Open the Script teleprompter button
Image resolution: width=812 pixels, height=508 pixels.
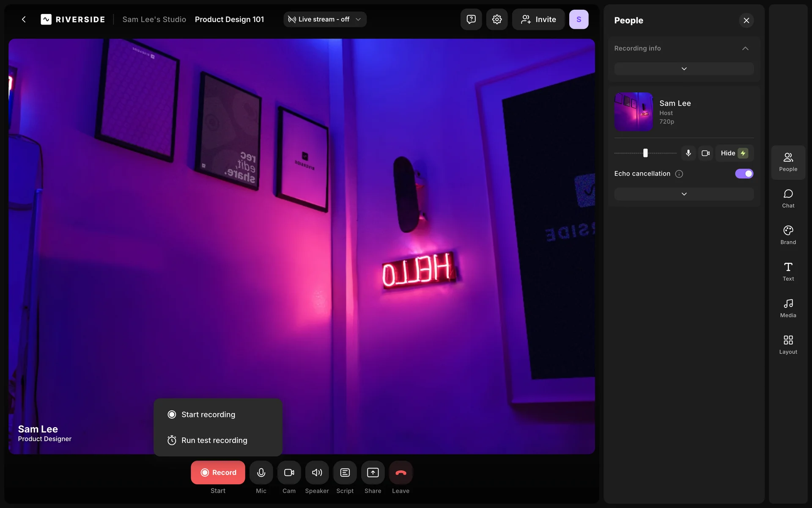(x=345, y=472)
